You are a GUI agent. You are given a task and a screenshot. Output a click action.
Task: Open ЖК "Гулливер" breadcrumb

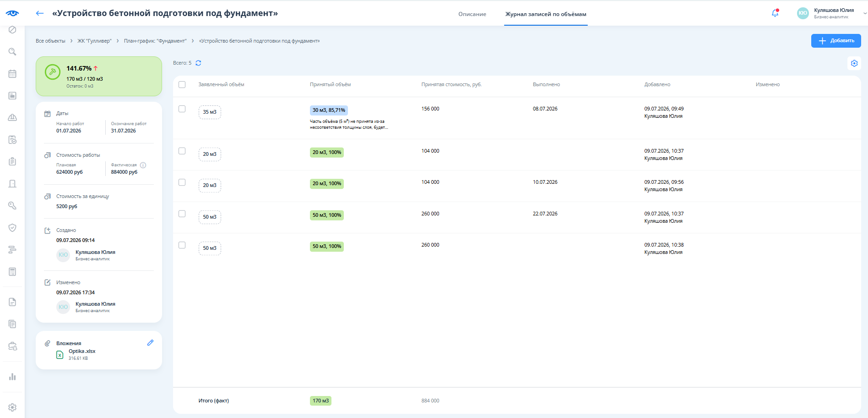click(x=94, y=41)
